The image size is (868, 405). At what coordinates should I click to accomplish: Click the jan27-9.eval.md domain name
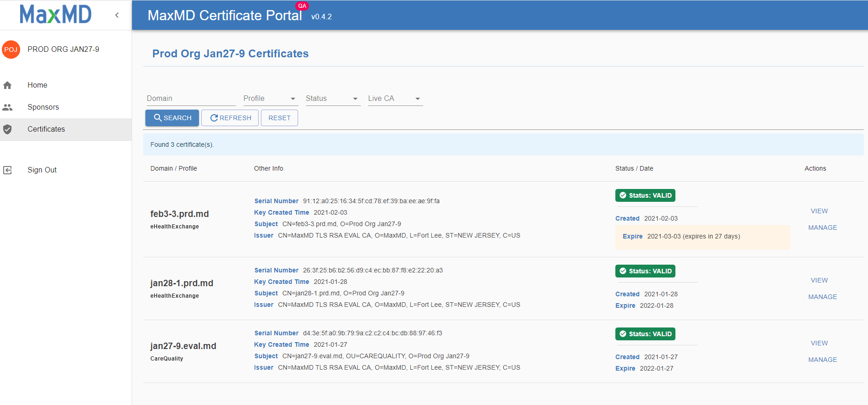183,346
